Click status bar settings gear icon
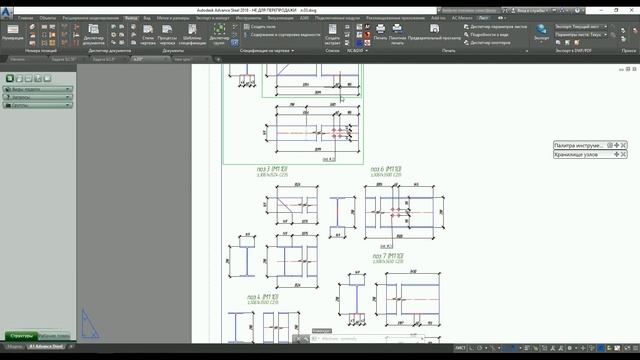The image size is (640, 360). click(x=569, y=348)
